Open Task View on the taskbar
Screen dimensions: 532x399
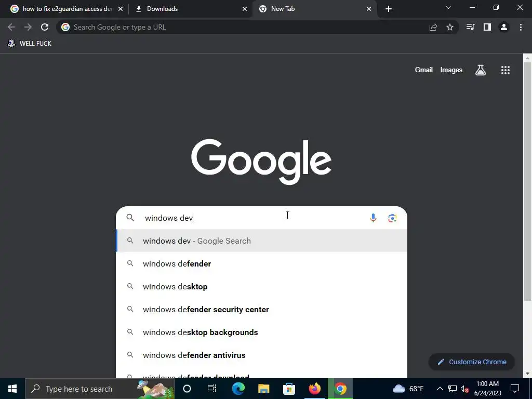pyautogui.click(x=212, y=389)
